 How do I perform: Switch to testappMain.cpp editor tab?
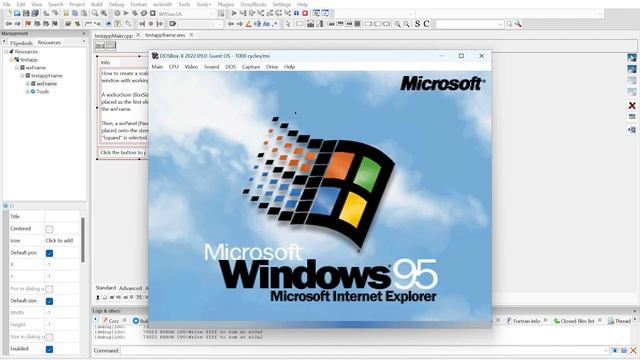coord(114,36)
